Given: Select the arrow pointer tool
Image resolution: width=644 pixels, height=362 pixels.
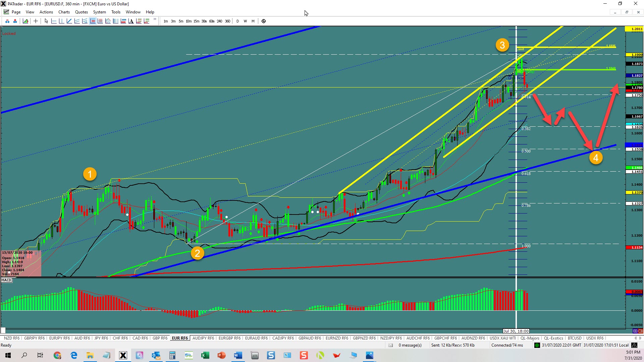Looking at the screenshot, I should (x=46, y=21).
